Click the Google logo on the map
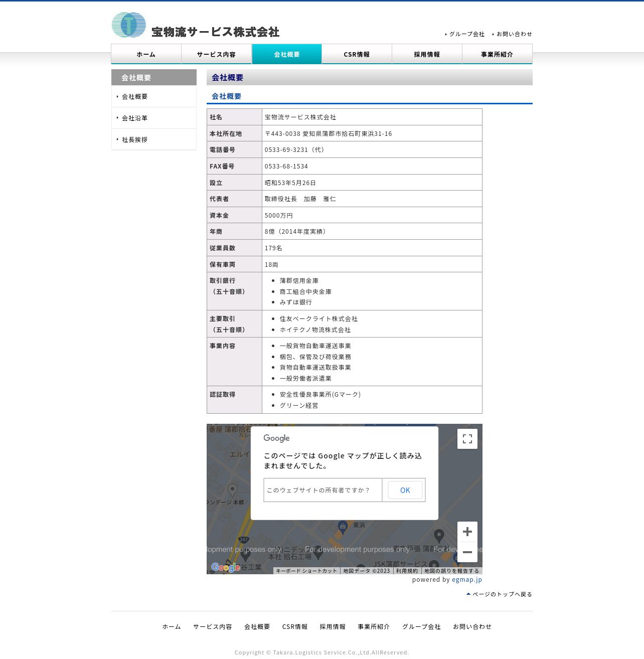Image resolution: width=644 pixels, height=659 pixels. click(x=226, y=567)
